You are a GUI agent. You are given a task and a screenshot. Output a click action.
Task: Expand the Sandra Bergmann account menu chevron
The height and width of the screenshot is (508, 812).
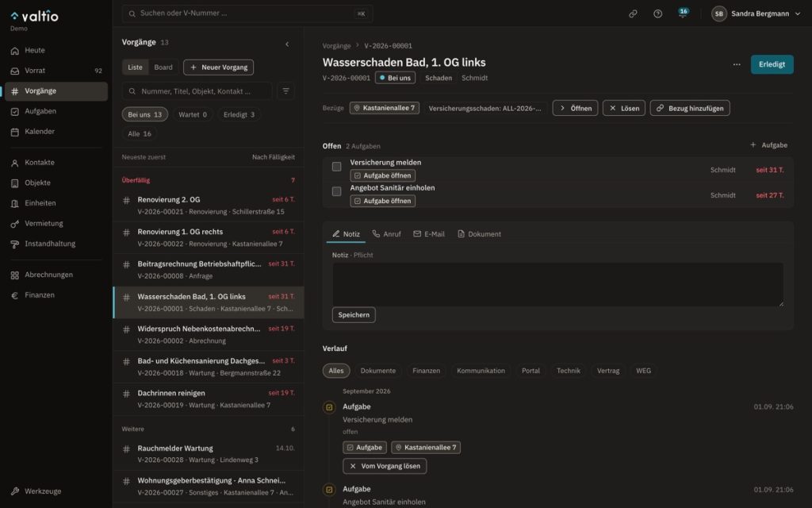(x=798, y=14)
